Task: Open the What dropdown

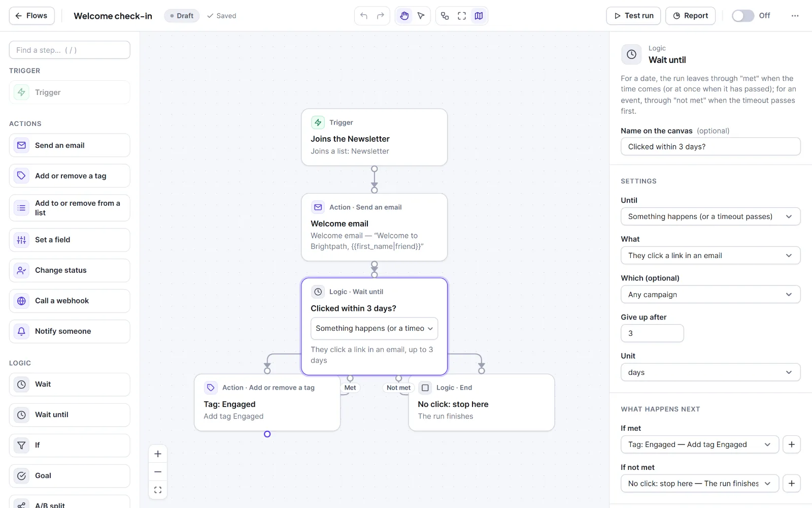Action: point(710,256)
